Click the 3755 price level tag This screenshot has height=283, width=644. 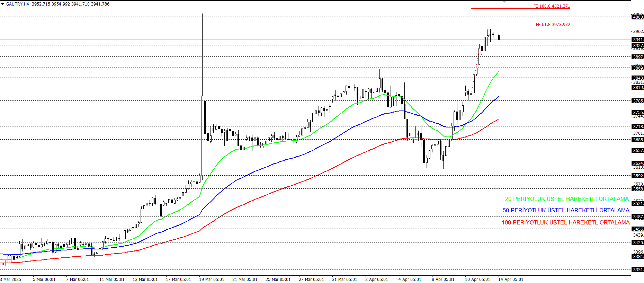(x=638, y=112)
